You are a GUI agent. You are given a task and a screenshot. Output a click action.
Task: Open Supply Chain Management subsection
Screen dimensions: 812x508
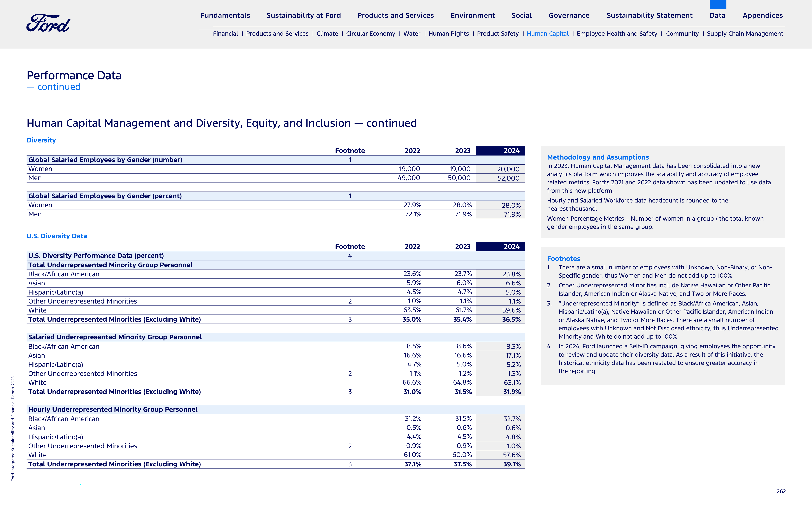[745, 34]
